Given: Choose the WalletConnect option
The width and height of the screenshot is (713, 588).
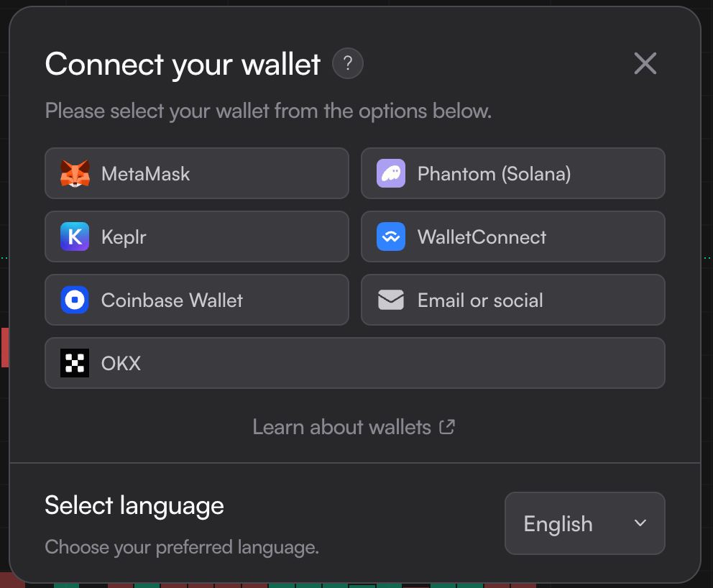Looking at the screenshot, I should pos(513,236).
